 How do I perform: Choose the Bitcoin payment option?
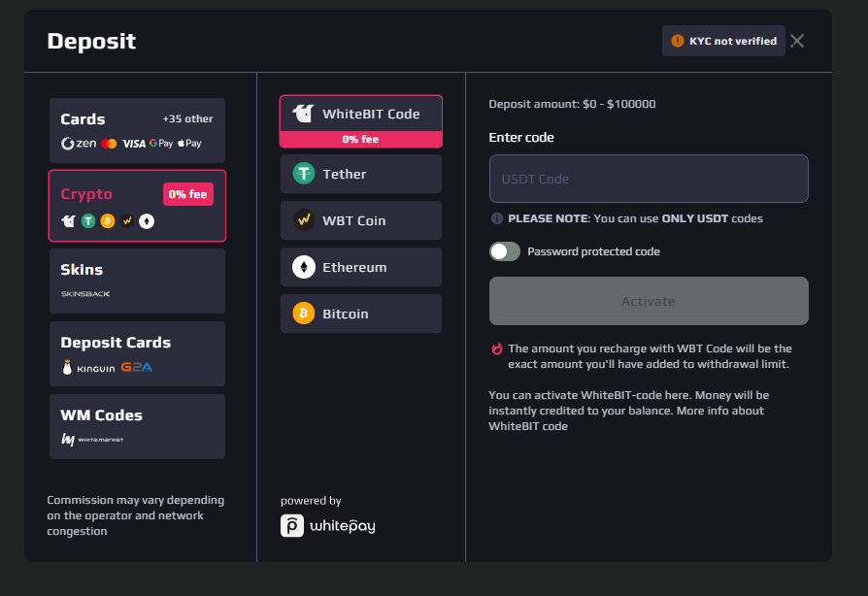361,314
